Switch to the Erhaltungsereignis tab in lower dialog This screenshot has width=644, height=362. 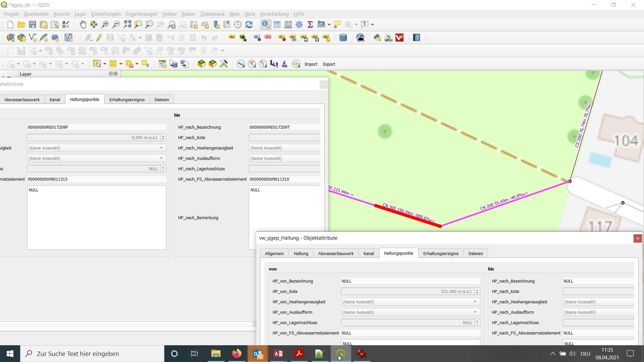440,253
